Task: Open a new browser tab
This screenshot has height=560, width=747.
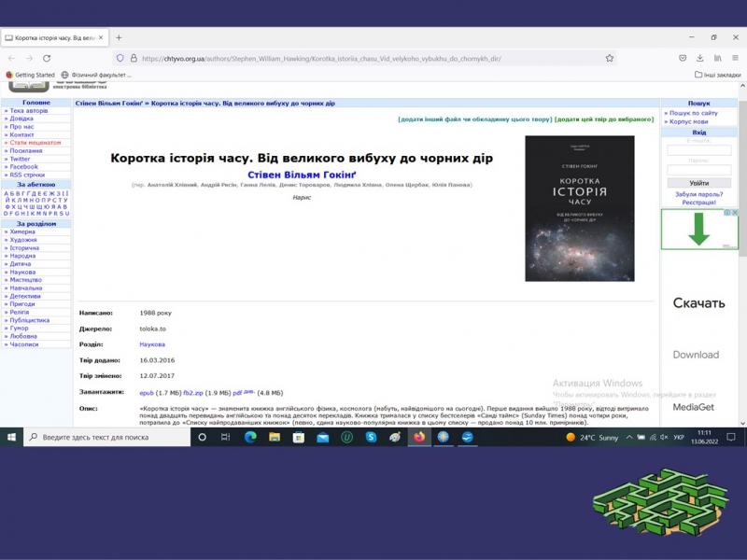Action: click(x=119, y=37)
